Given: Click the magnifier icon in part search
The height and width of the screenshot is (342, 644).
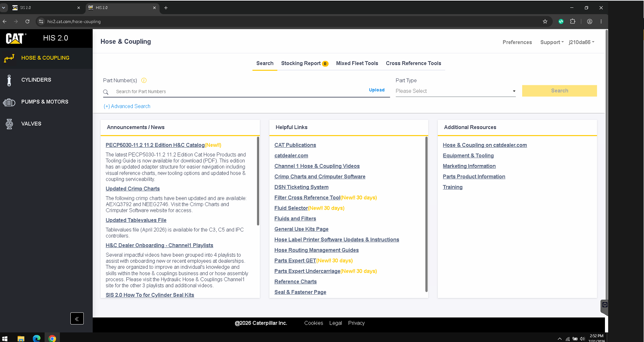Looking at the screenshot, I should click(106, 92).
